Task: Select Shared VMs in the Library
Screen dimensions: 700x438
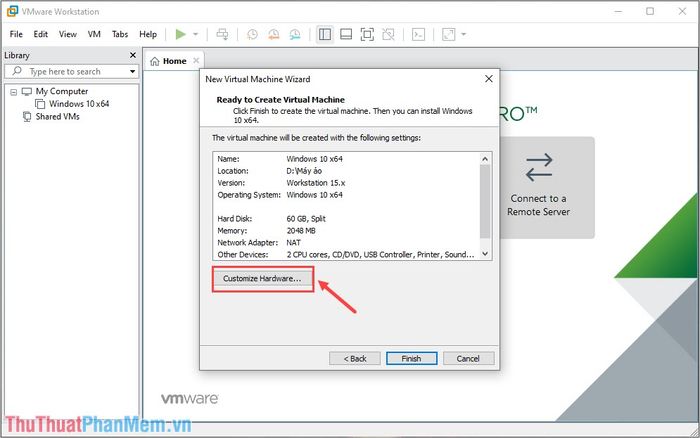Action: pos(58,117)
